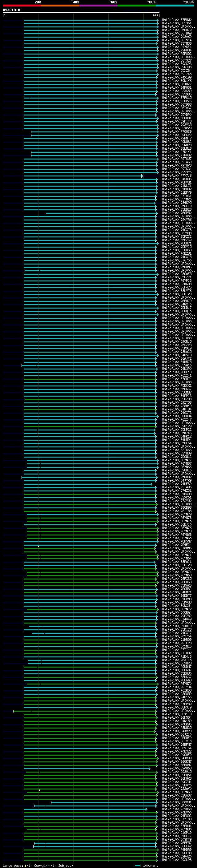The height and width of the screenshot is (868, 197).
Task: Select the label UniRef100_B9SSR3
Action: 177,64
